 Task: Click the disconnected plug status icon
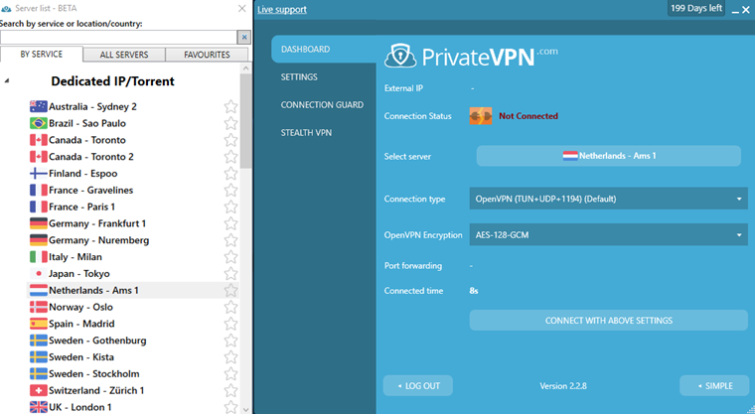(x=481, y=116)
